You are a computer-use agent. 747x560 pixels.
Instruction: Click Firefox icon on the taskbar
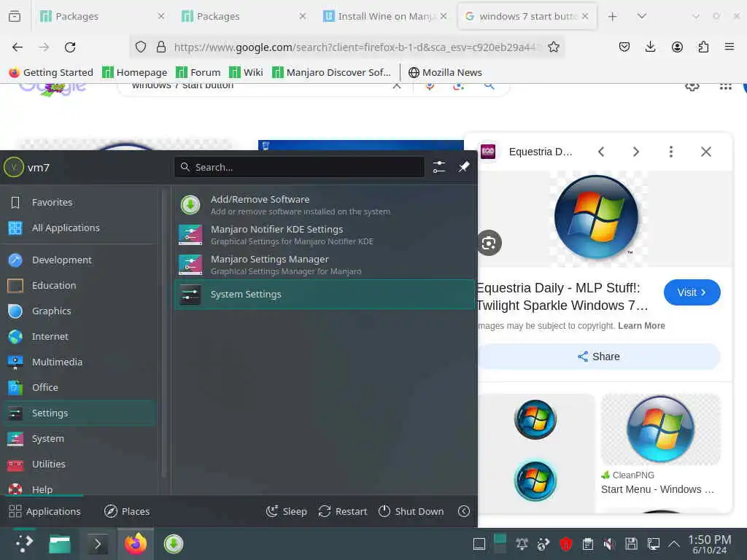click(135, 544)
